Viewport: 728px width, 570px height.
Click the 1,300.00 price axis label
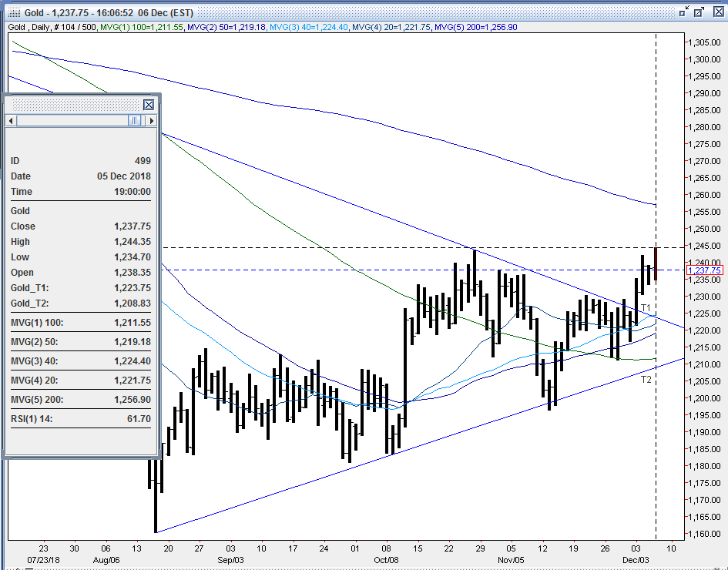(704, 59)
